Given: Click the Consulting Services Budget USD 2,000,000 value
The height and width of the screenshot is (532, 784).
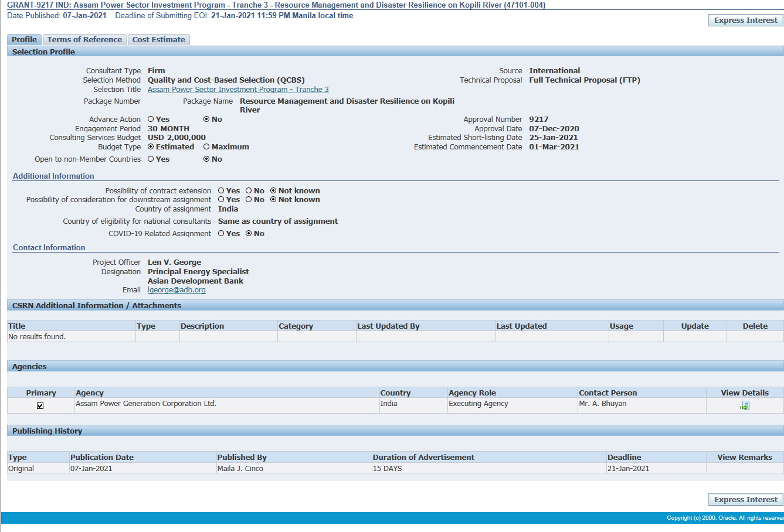Looking at the screenshot, I should point(177,138).
